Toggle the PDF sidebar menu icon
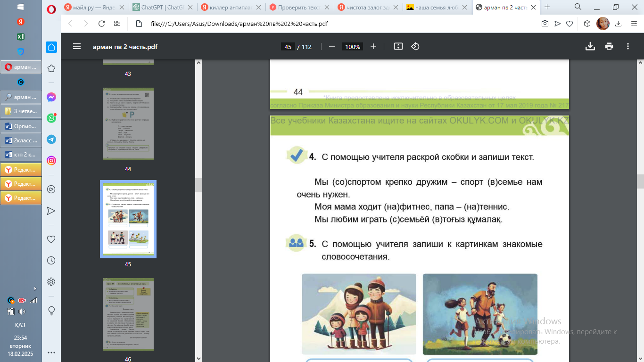 coord(77,47)
